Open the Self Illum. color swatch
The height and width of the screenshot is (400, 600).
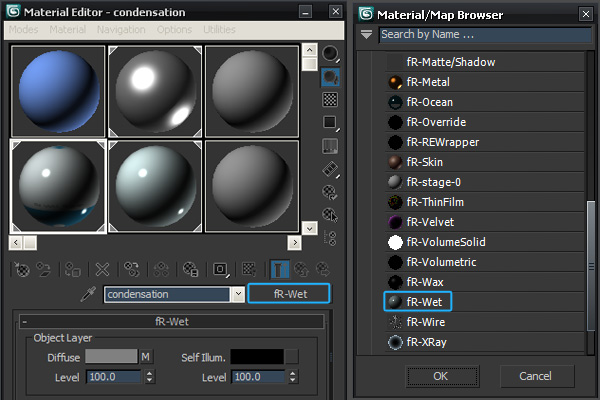click(257, 356)
